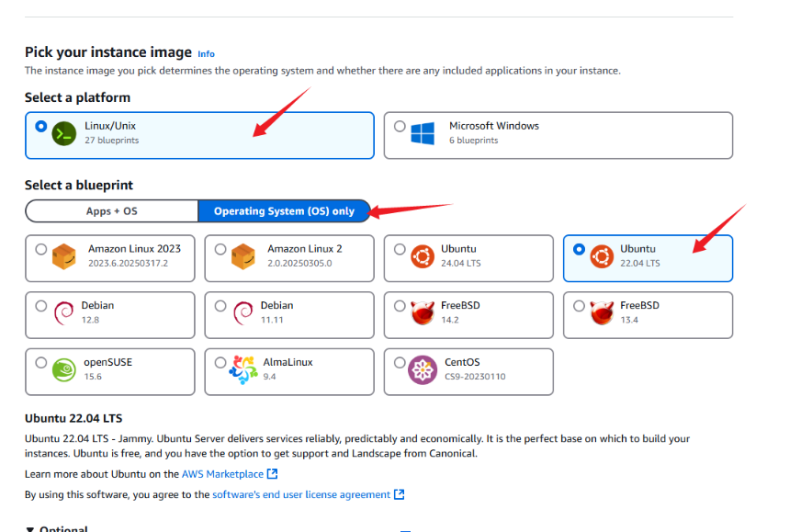The image size is (812, 532).
Task: Click the Debian 12.8 swirl icon
Action: point(63,313)
